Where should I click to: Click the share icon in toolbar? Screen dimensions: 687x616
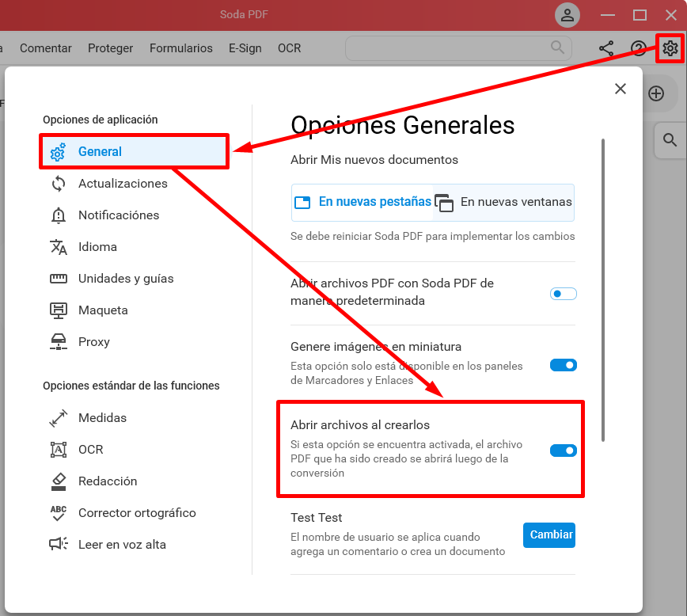pos(606,48)
